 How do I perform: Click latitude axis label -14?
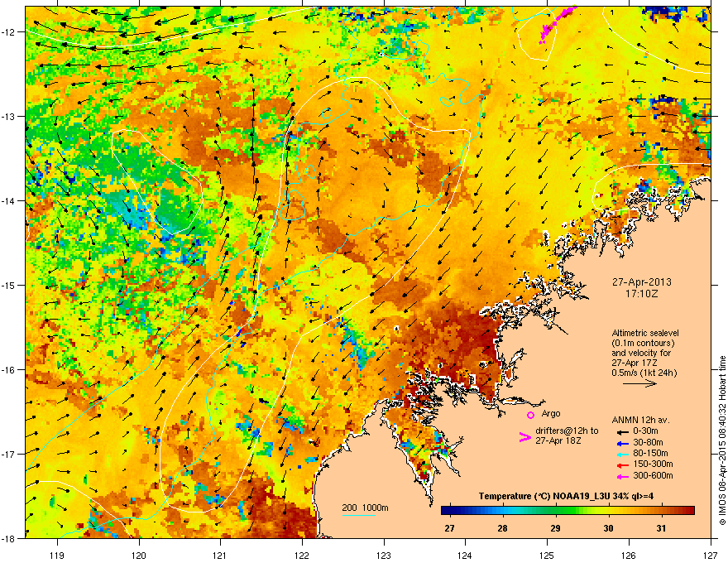click(10, 200)
